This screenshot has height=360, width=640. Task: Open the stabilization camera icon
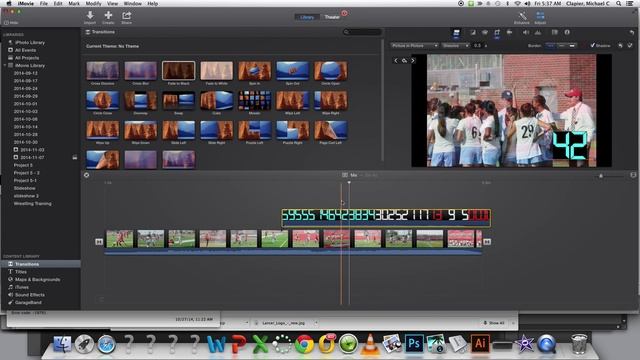509,32
